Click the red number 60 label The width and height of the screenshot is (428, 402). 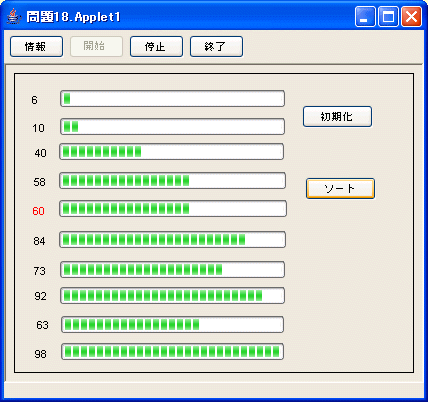pos(38,211)
